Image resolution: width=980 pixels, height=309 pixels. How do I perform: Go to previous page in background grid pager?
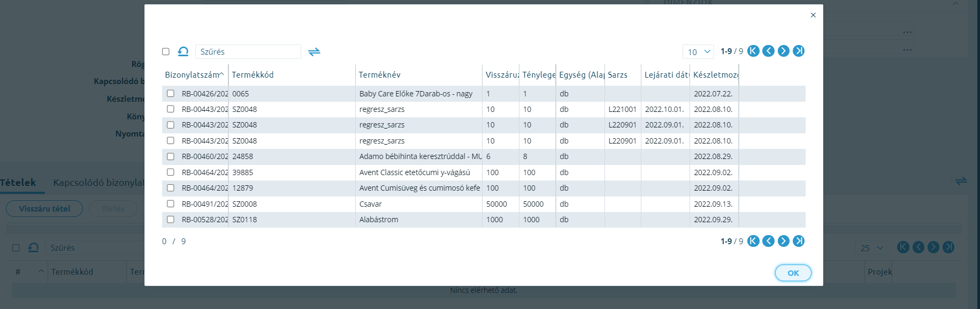[918, 247]
